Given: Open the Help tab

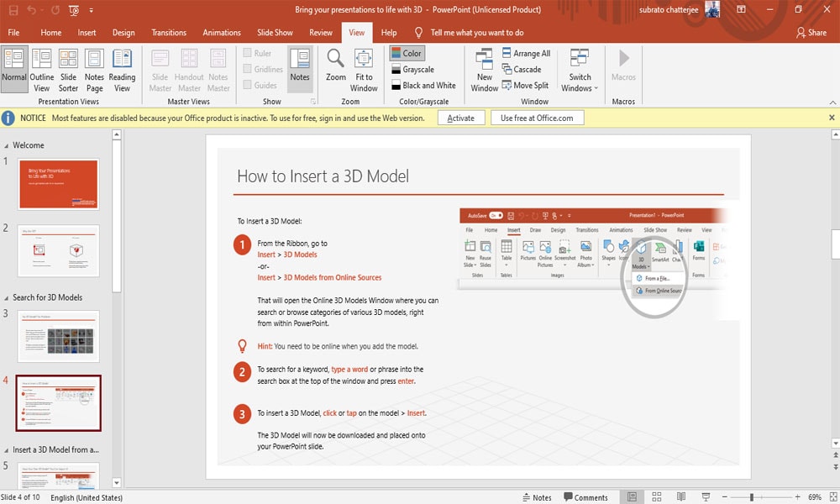Looking at the screenshot, I should 389,33.
